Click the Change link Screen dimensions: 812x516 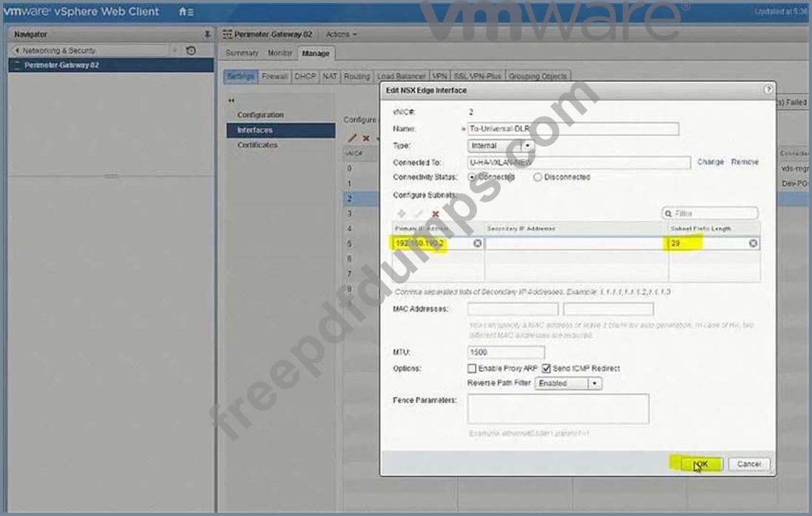click(x=711, y=162)
